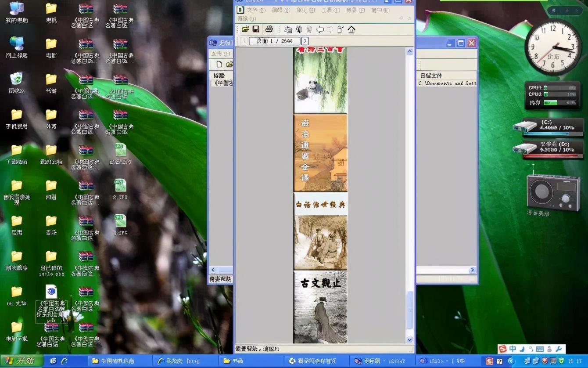Open the 窗口 menu in viewer window
Image resolution: width=588 pixels, height=368 pixels.
pyautogui.click(x=380, y=10)
